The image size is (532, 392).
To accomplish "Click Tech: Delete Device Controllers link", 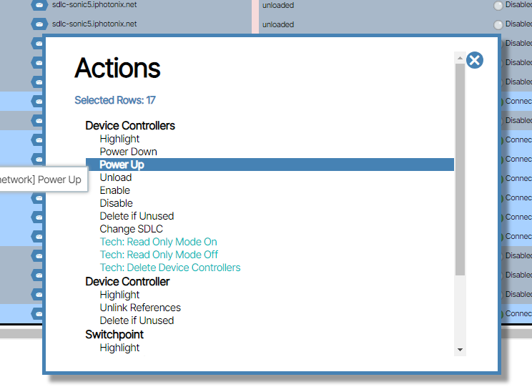I will (170, 268).
